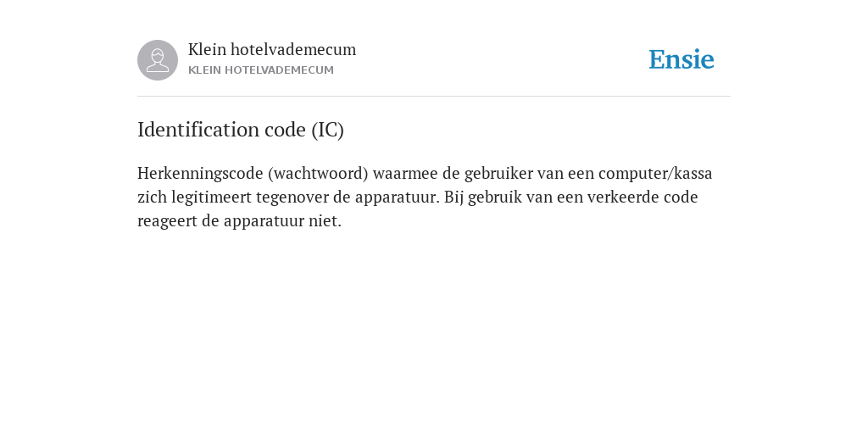Click the gray author avatar icon
The width and height of the screenshot is (868, 434).
pyautogui.click(x=158, y=60)
